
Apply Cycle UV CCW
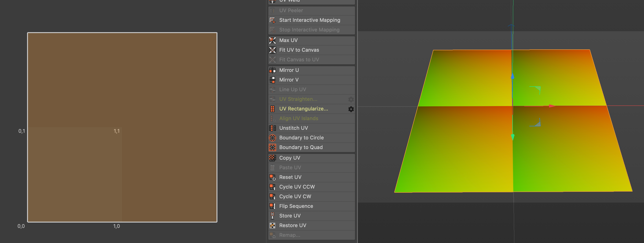297,187
